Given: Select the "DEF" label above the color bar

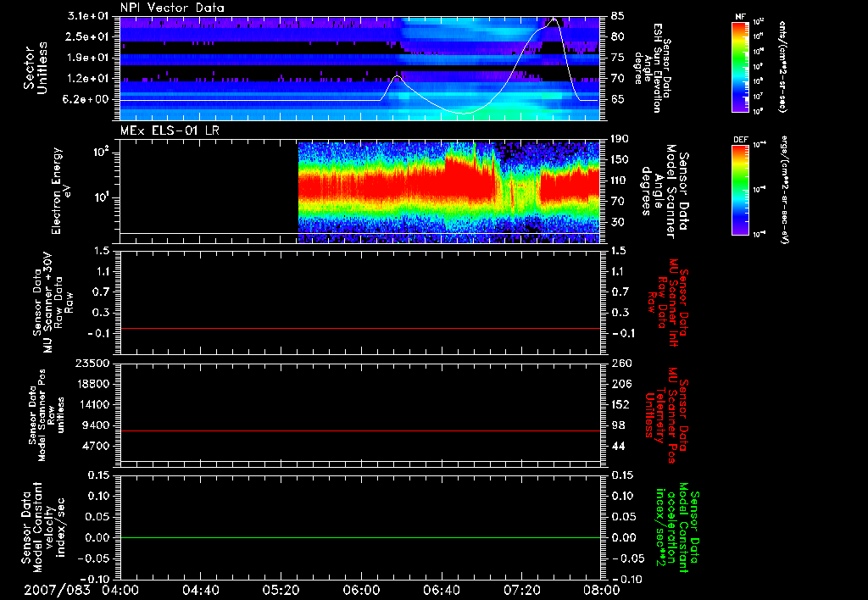Looking at the screenshot, I should coord(740,140).
